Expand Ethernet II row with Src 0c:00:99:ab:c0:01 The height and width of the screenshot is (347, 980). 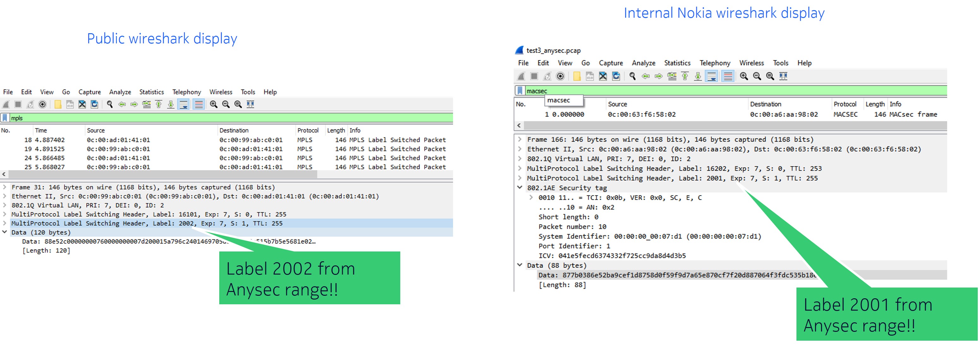4,196
